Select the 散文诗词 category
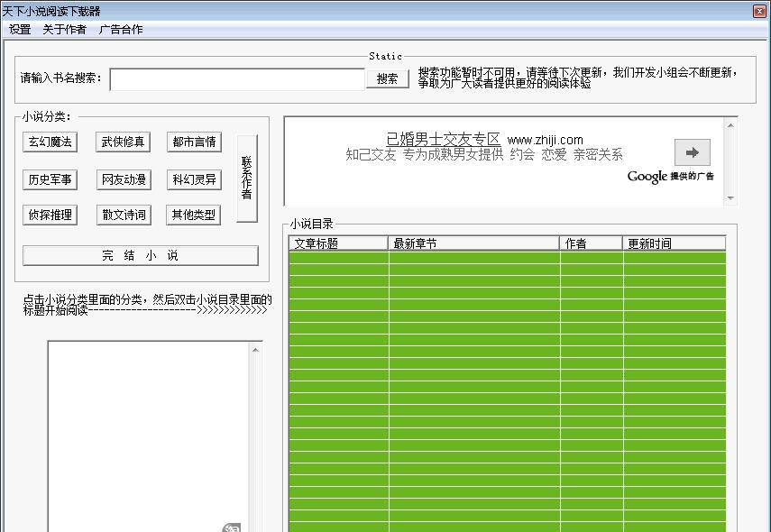Image resolution: width=771 pixels, height=532 pixels. (124, 215)
